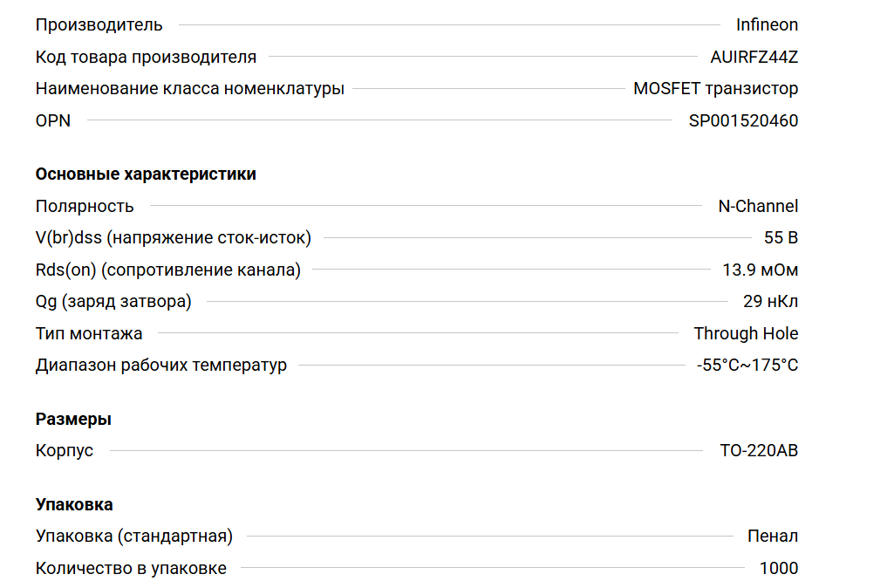The width and height of the screenshot is (894, 588).
Task: Click the Размеры section heading
Action: tap(73, 419)
